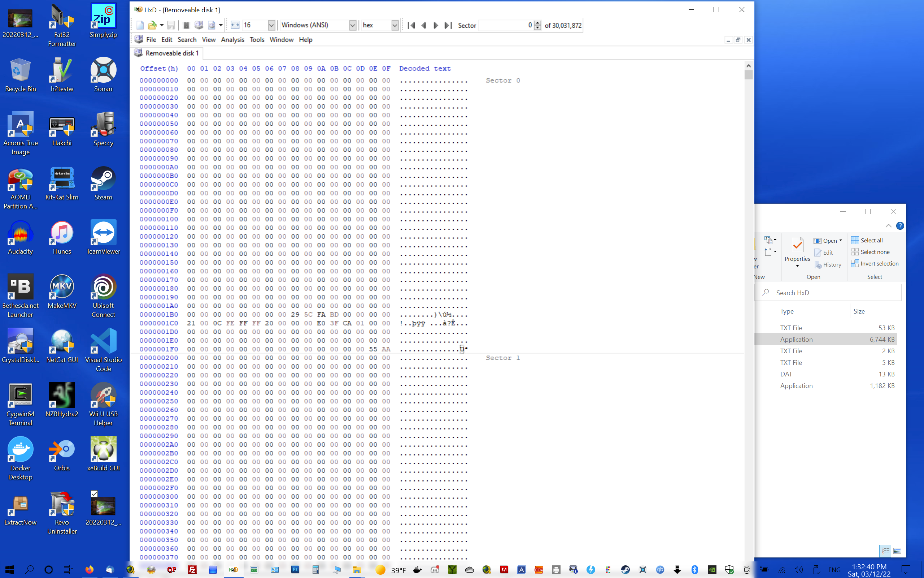The width and height of the screenshot is (924, 578).
Task: Switch Explorer to large icons view
Action: pyautogui.click(x=897, y=551)
